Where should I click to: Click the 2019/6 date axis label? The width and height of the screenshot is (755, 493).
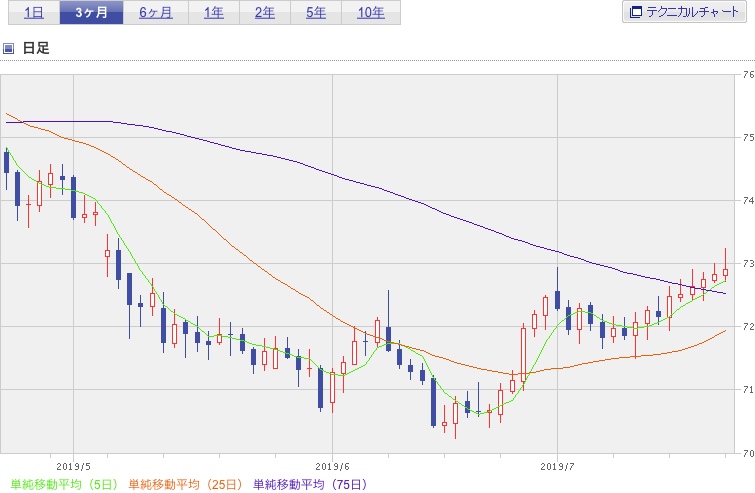pos(332,467)
